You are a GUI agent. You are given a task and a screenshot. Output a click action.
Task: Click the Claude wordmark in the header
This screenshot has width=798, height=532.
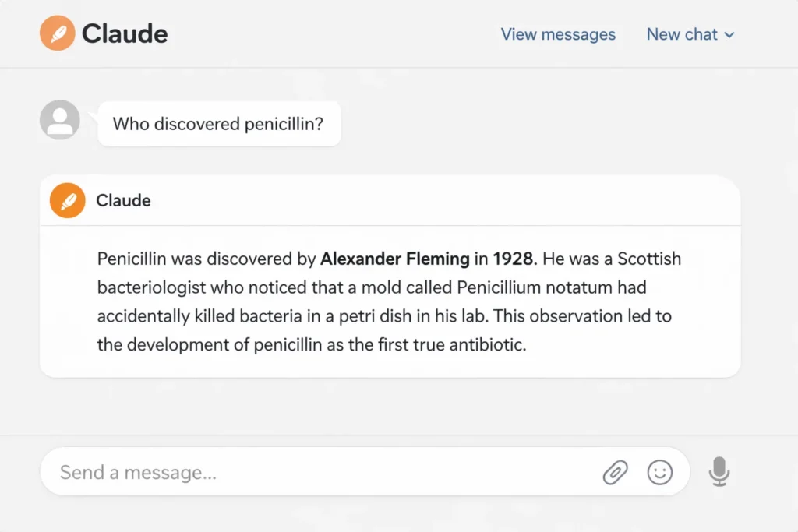coord(125,33)
